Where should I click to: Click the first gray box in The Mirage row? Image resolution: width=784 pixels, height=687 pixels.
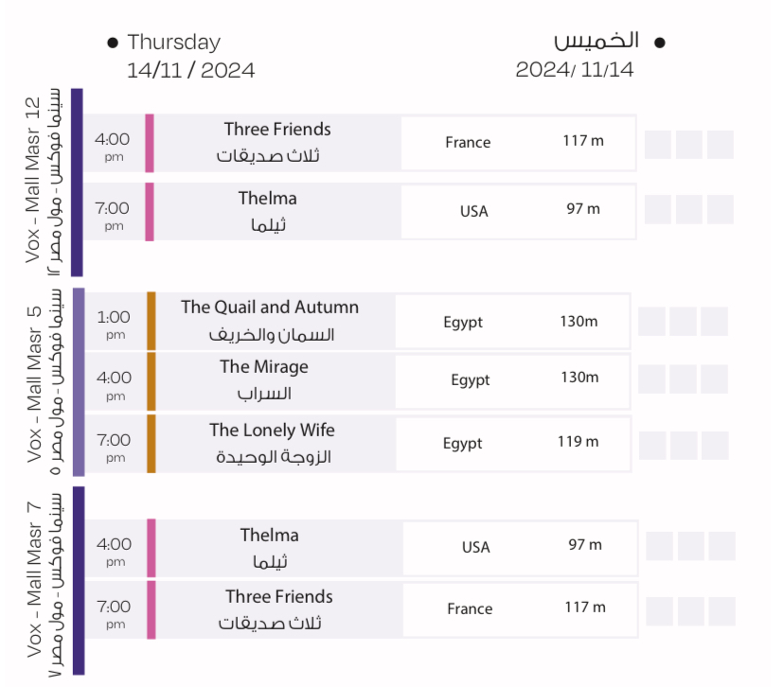point(651,379)
